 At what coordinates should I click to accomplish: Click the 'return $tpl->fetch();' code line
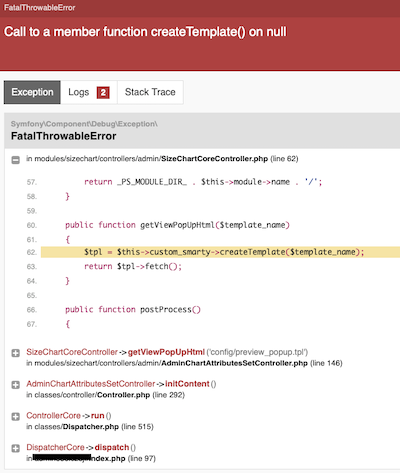click(x=133, y=266)
